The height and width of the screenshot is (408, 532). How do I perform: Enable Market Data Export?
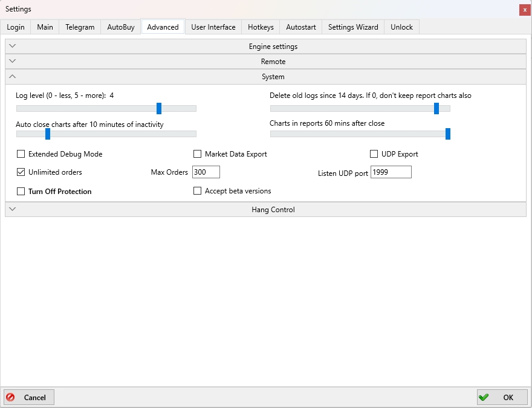198,154
